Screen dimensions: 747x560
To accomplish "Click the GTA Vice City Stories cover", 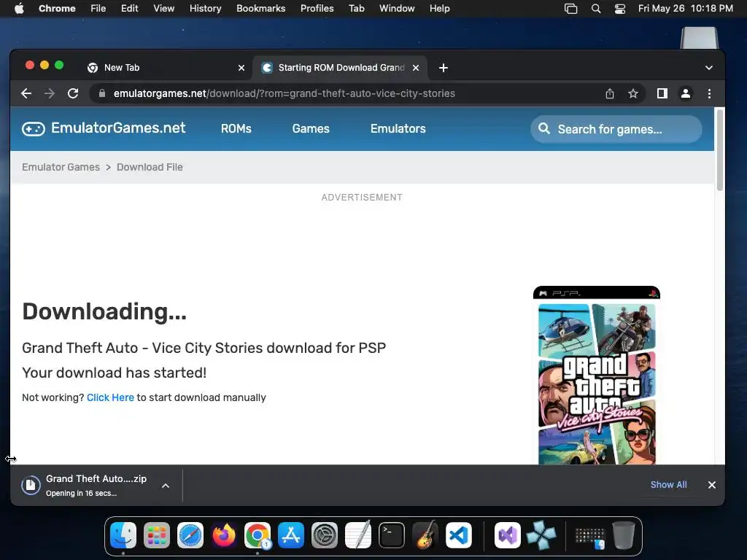I will pyautogui.click(x=597, y=376).
